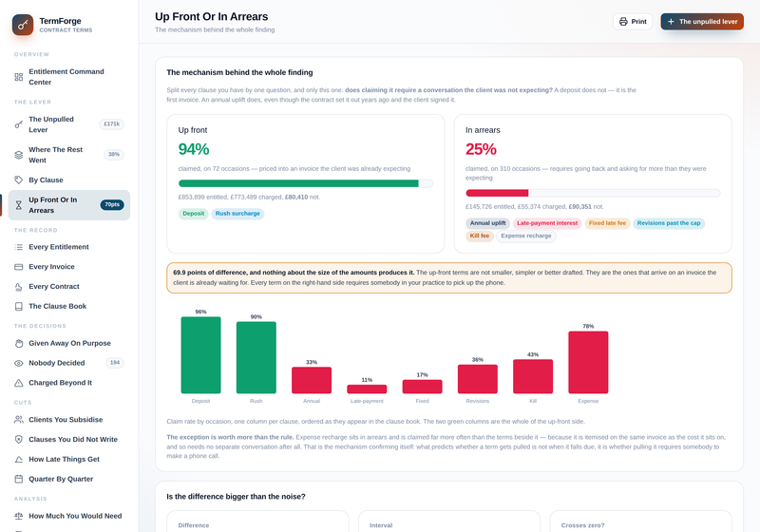This screenshot has width=760, height=532.
Task: Click The unpulled lever button
Action: 702,22
